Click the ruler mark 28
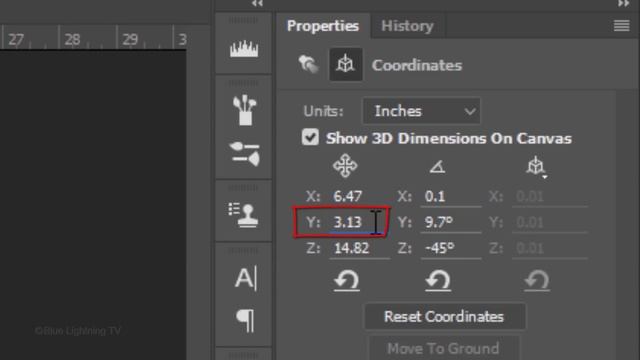 coord(72,40)
